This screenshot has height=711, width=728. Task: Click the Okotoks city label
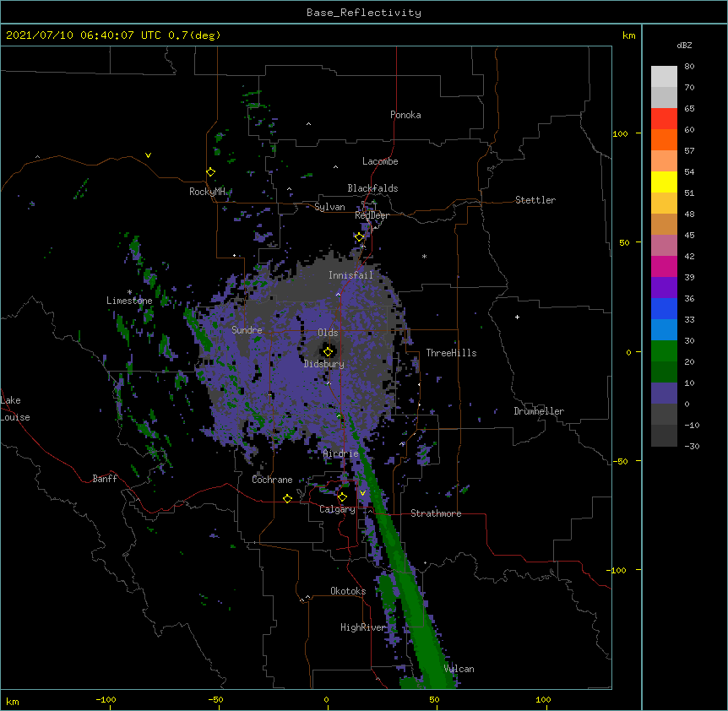(x=348, y=591)
